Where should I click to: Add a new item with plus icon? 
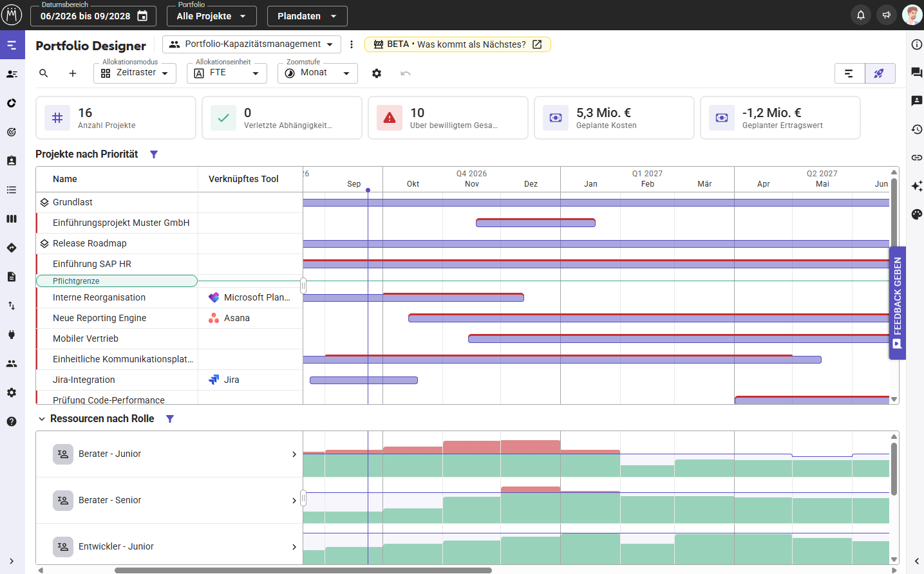point(73,73)
